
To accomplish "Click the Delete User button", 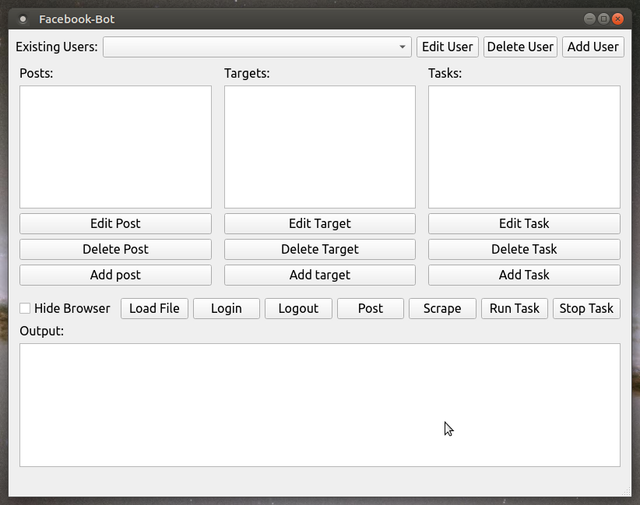I will coord(520,47).
